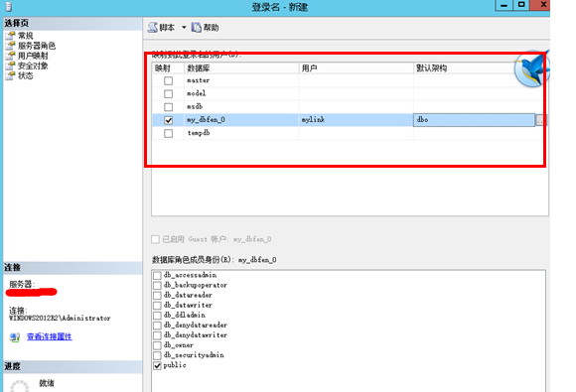
Task: Click the mylink user cell
Action: (x=356, y=120)
